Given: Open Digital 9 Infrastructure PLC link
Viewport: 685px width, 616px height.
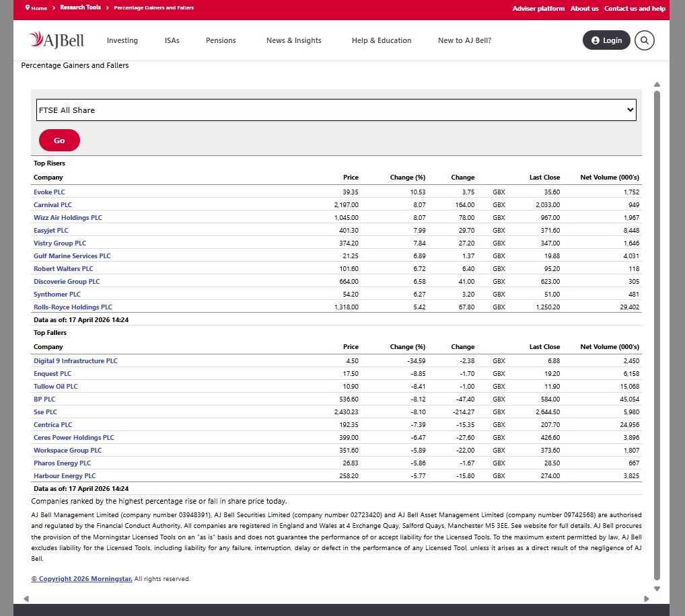Looking at the screenshot, I should (x=75, y=360).
